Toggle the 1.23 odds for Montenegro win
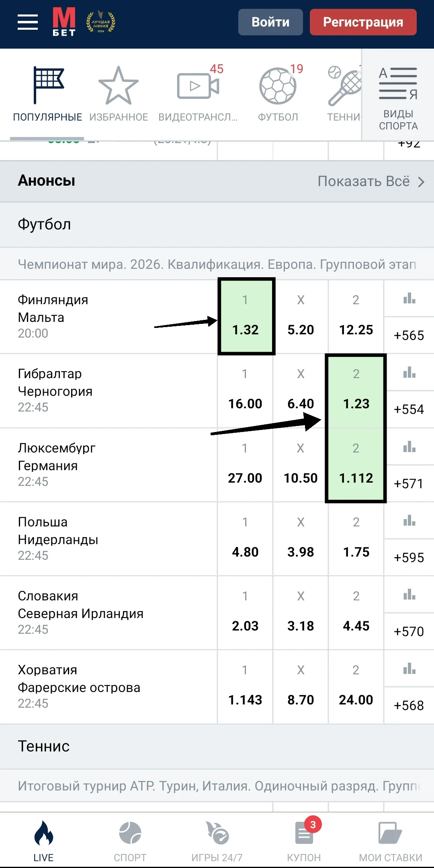This screenshot has height=868, width=434. (356, 391)
